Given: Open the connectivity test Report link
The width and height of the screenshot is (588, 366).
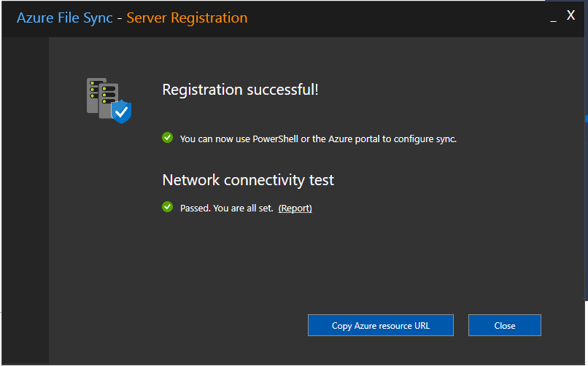Looking at the screenshot, I should [x=295, y=209].
